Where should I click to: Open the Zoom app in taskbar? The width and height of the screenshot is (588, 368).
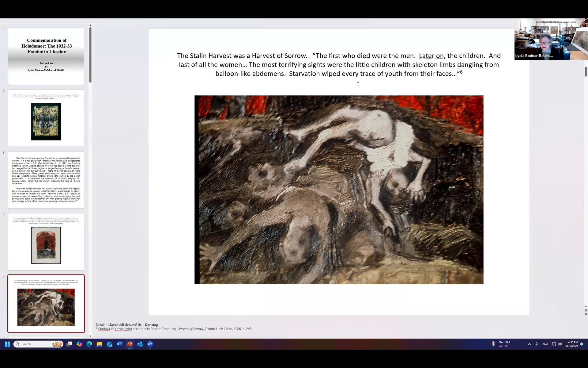[x=150, y=344]
